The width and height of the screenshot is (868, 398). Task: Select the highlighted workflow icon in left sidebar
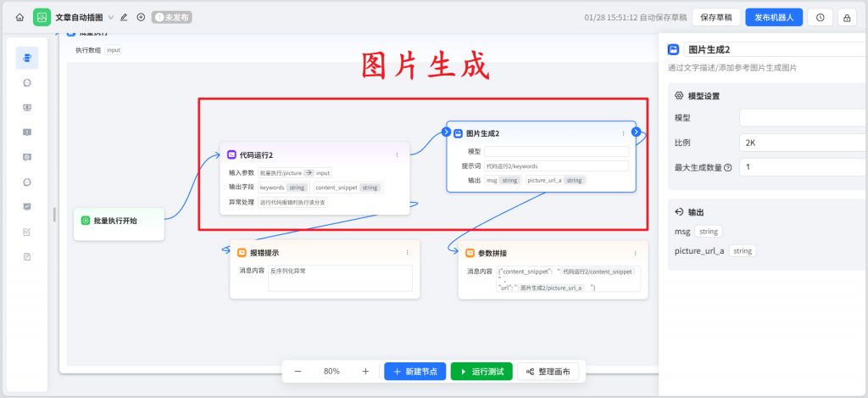click(x=27, y=58)
